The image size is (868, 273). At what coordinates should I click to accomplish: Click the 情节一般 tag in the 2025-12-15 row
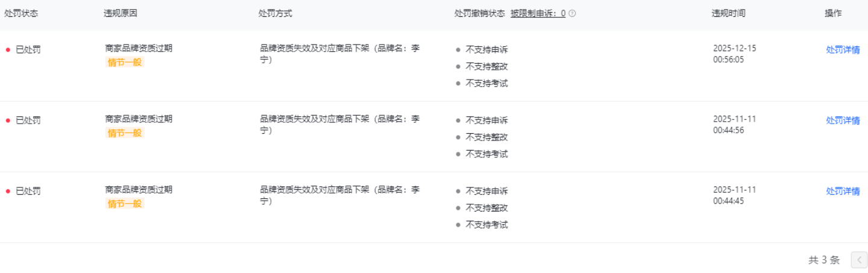tap(125, 62)
